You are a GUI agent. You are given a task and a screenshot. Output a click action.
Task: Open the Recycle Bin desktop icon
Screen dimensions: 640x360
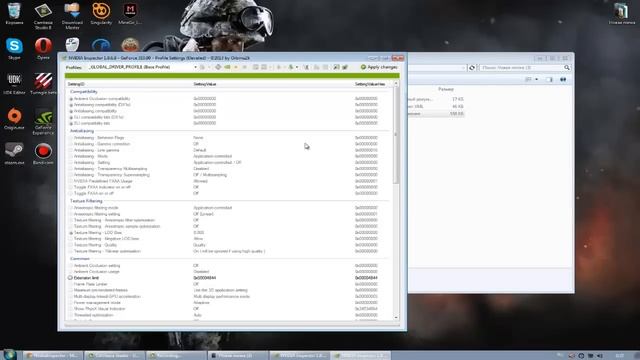[14, 13]
